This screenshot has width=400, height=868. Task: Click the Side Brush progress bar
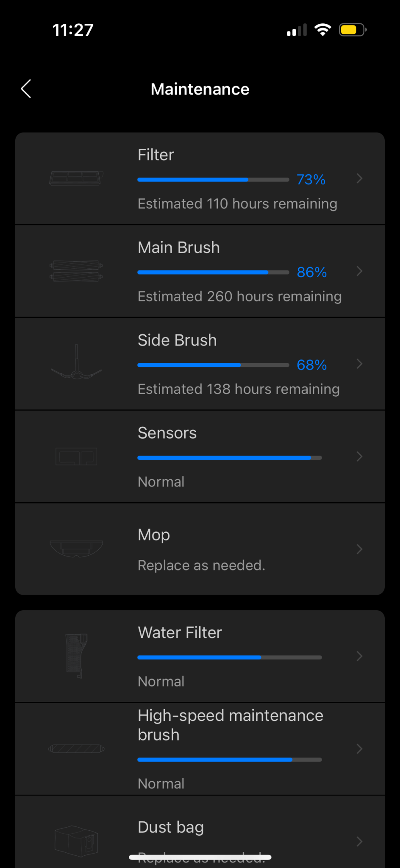[x=213, y=365]
